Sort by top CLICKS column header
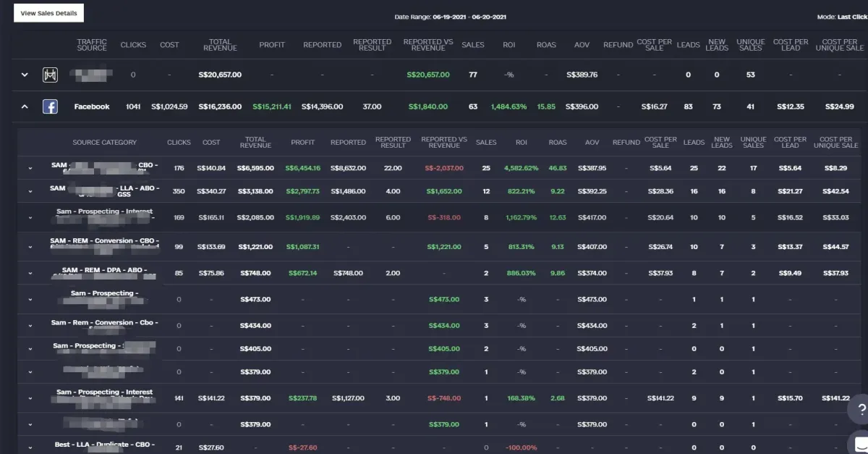Viewport: 868px width, 454px height. [133, 45]
